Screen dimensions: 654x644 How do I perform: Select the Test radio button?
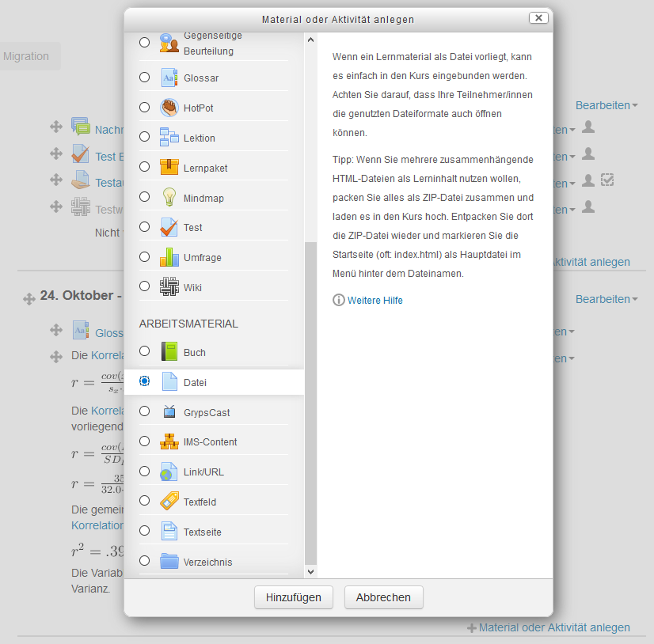(x=144, y=226)
